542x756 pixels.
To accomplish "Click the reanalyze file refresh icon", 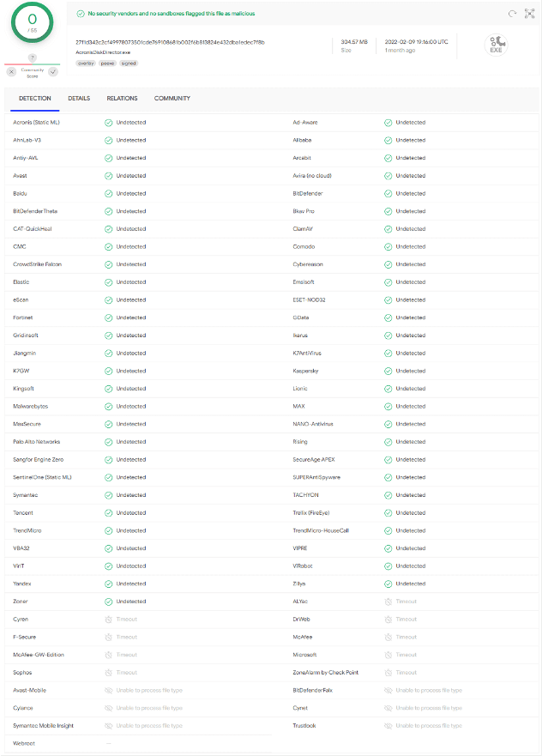I will click(x=512, y=14).
